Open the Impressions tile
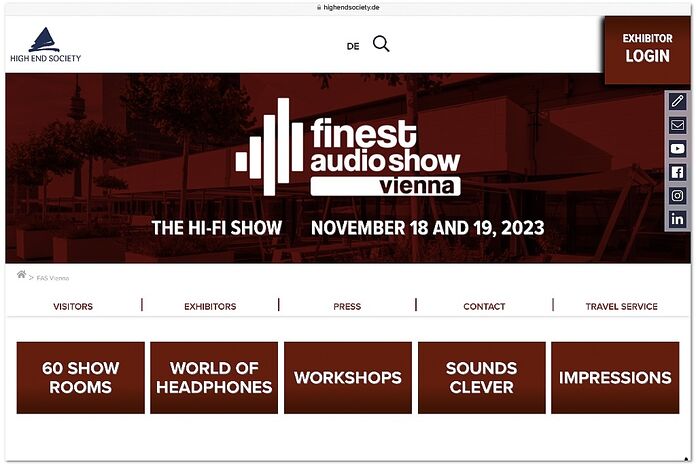Screen dimensions: 696x464 coord(615,378)
